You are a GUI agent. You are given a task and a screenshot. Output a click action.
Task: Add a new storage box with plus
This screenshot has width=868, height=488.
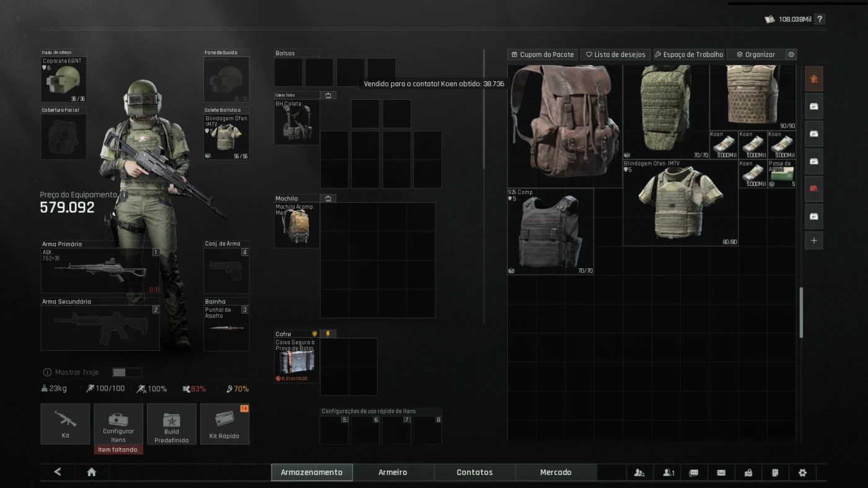(814, 241)
